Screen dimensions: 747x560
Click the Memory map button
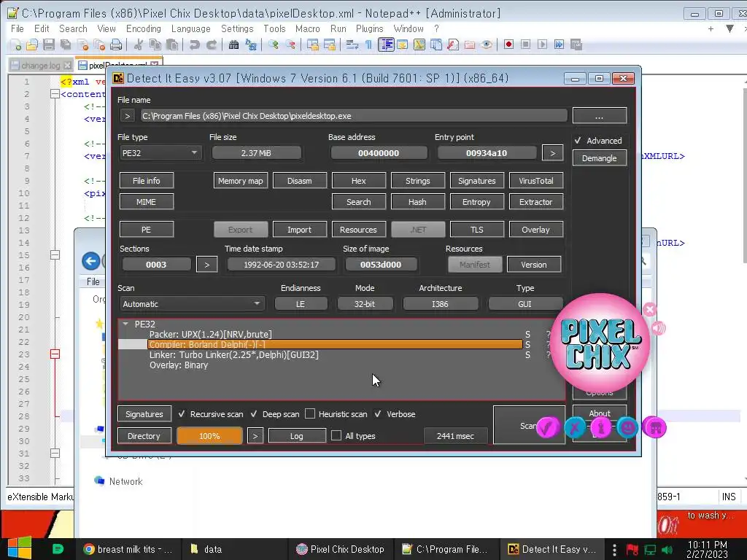241,181
